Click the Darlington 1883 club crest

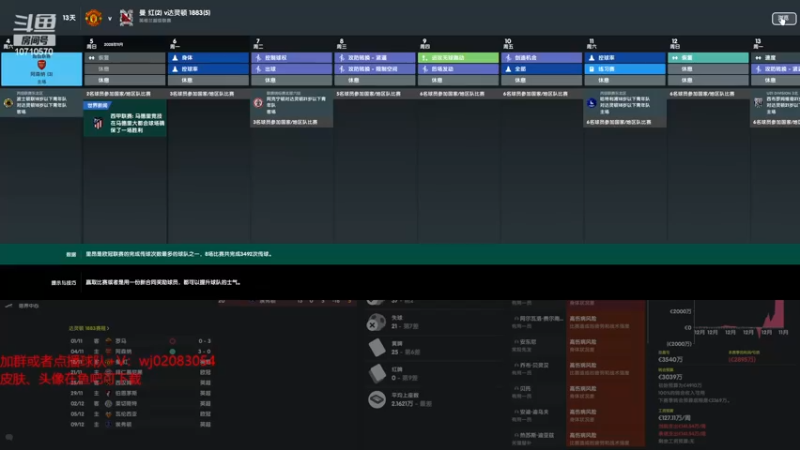(126, 18)
